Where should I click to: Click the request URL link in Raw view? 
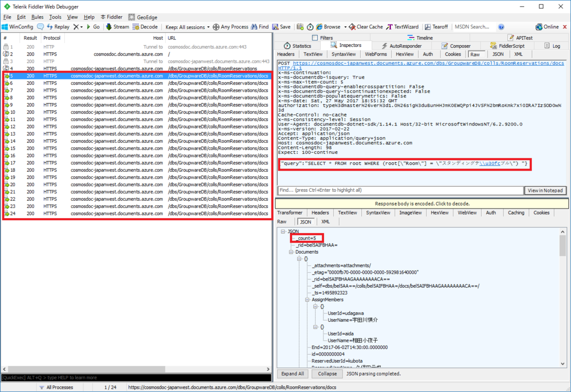pos(428,63)
